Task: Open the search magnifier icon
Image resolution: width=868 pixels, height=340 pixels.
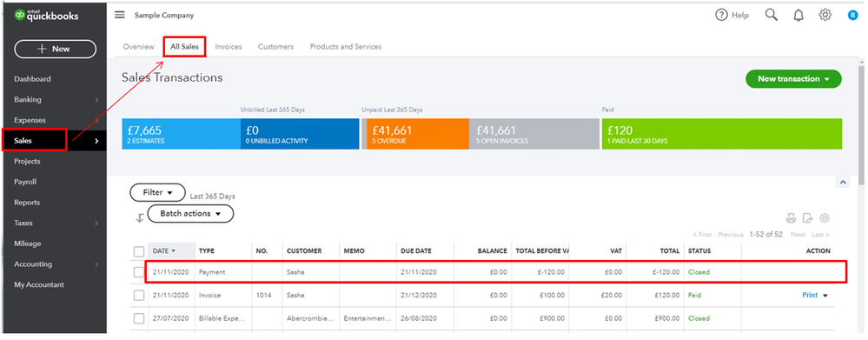Action: click(x=772, y=15)
